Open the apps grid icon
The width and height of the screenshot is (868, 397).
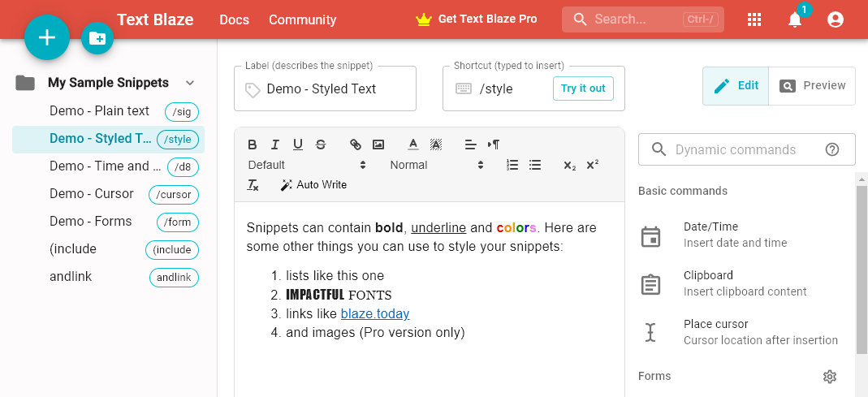(754, 19)
